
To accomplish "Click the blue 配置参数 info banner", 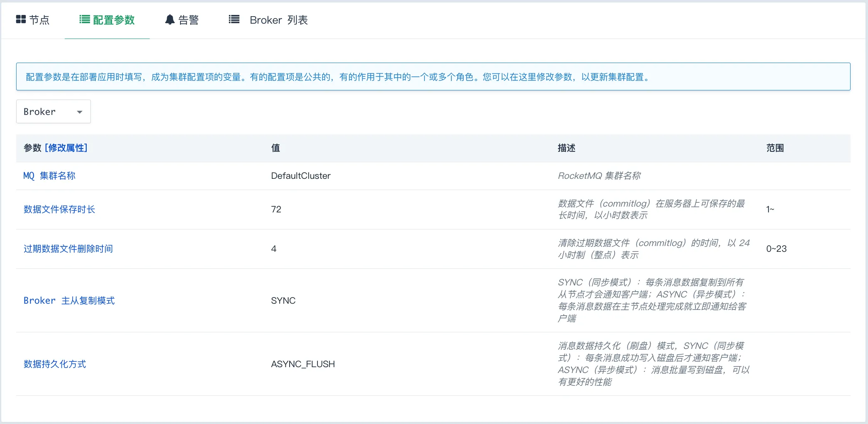I will (433, 77).
